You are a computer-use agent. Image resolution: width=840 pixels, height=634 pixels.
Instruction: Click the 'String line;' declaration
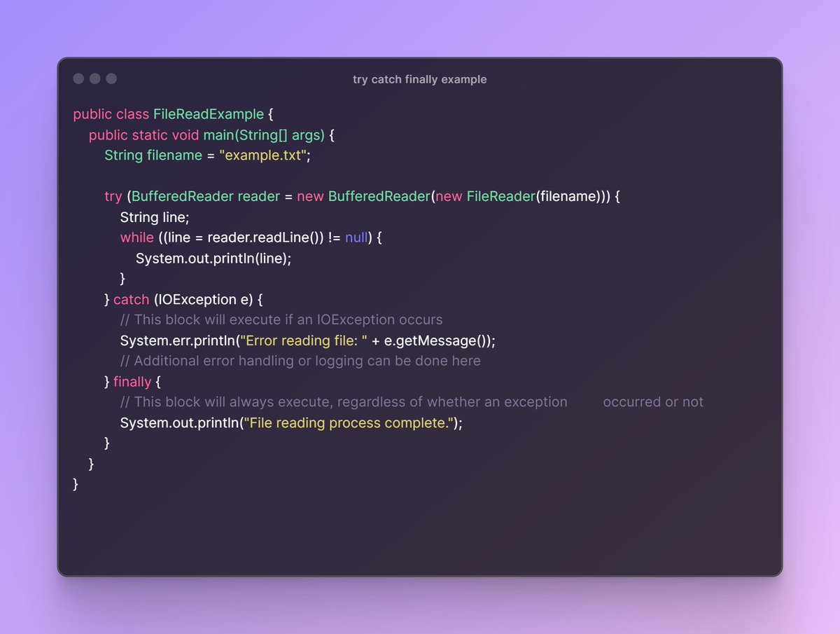point(155,217)
